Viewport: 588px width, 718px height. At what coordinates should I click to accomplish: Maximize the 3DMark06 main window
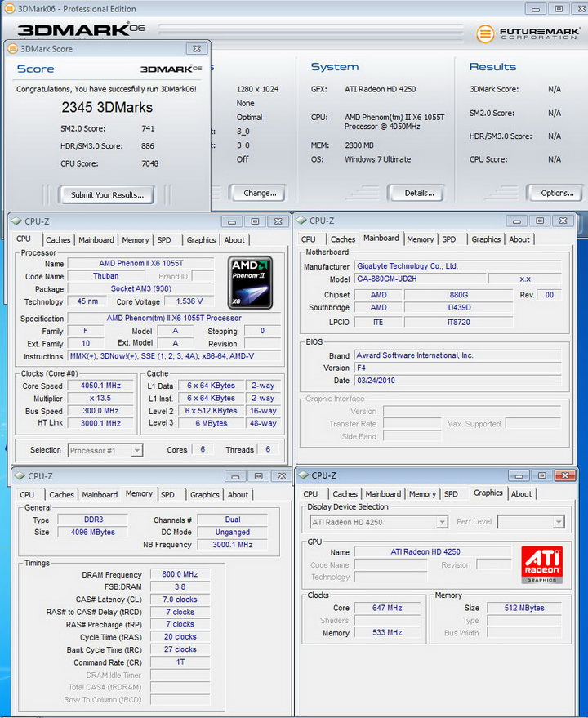559,9
